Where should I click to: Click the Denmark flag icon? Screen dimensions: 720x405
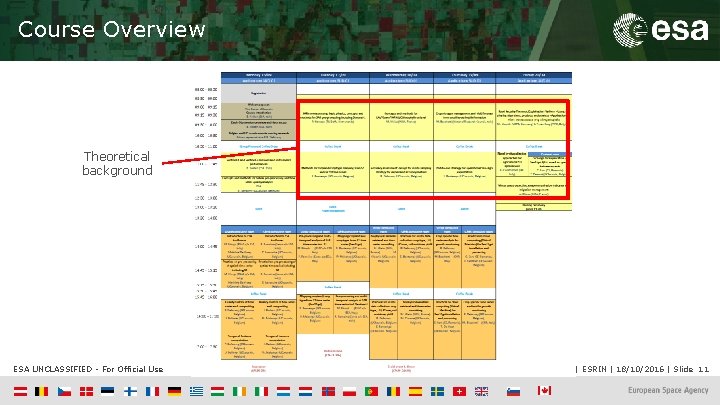(x=86, y=391)
